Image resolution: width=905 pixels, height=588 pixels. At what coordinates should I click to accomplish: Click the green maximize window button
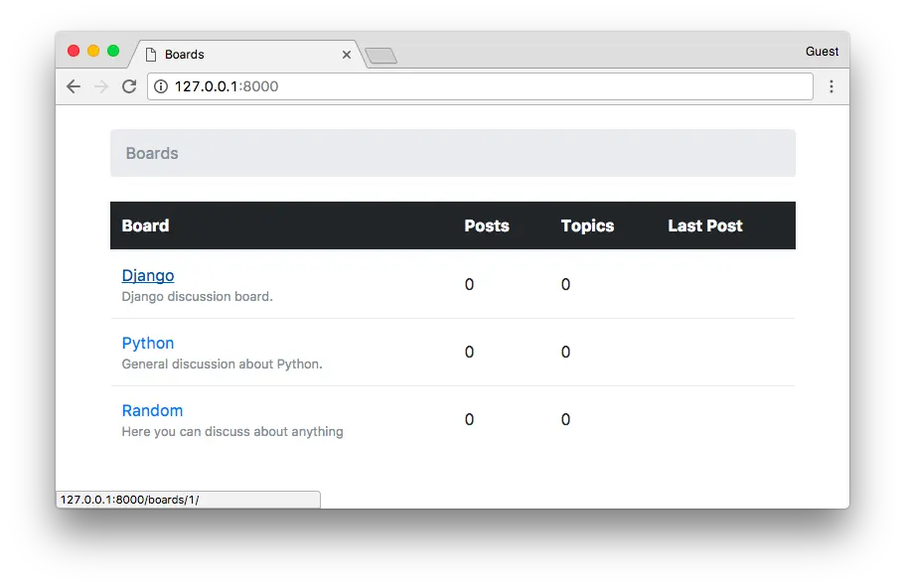point(113,51)
